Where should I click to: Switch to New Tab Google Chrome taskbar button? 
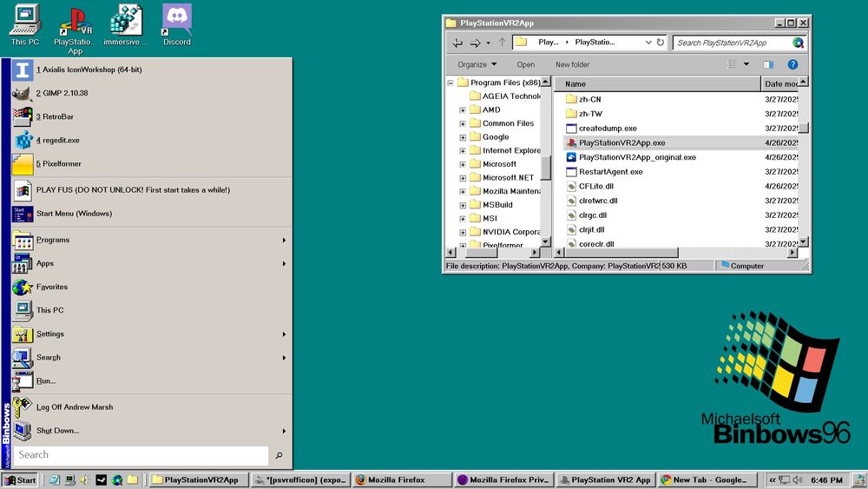coord(707,480)
